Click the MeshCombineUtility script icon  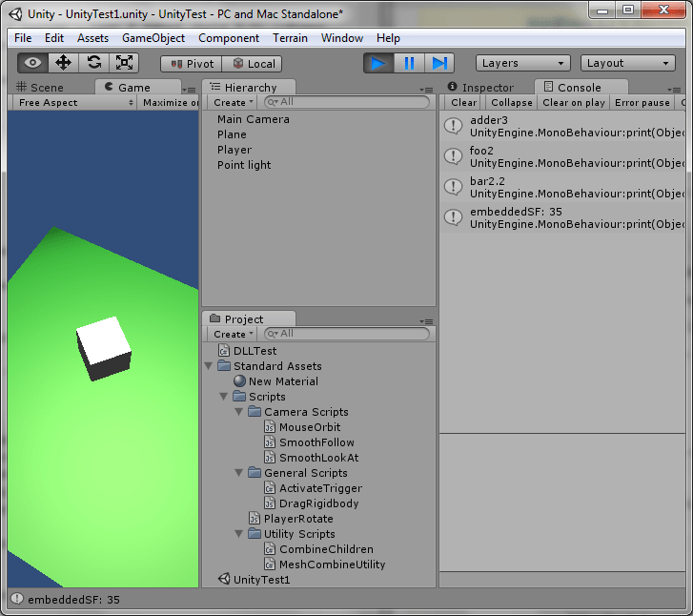coord(270,565)
